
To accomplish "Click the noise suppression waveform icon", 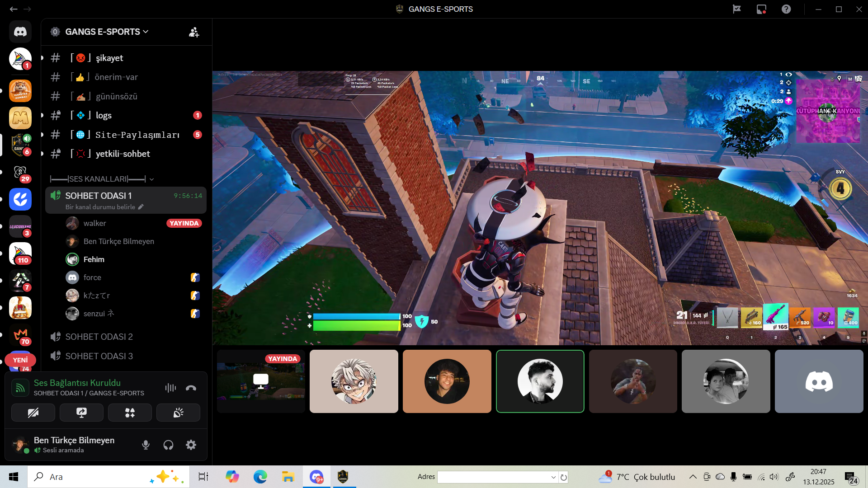I will pyautogui.click(x=170, y=388).
